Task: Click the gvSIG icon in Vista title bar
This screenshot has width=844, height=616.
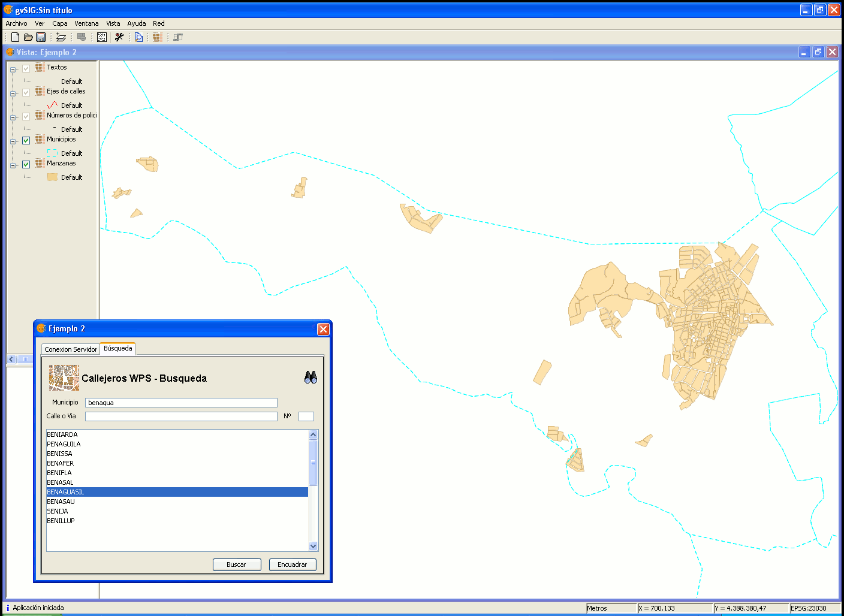Action: (10, 52)
